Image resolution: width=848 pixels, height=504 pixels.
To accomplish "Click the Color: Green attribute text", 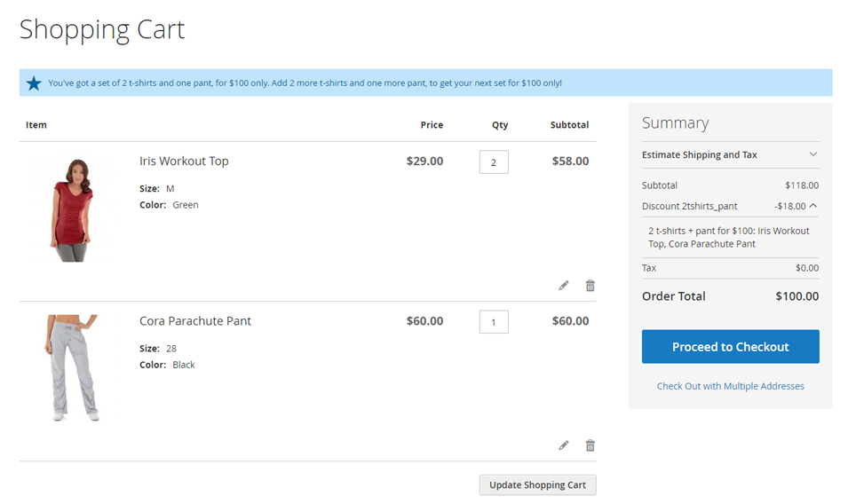I will pyautogui.click(x=169, y=205).
